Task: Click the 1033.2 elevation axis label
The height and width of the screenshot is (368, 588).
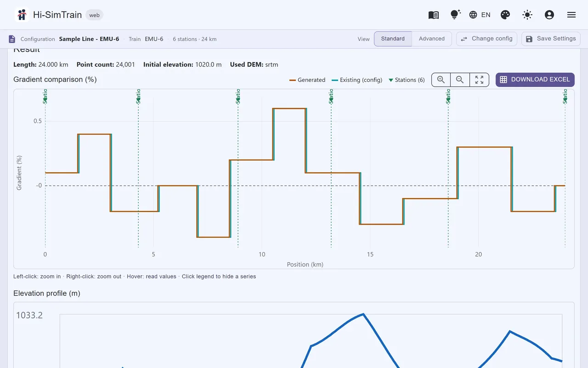Action: coord(29,315)
